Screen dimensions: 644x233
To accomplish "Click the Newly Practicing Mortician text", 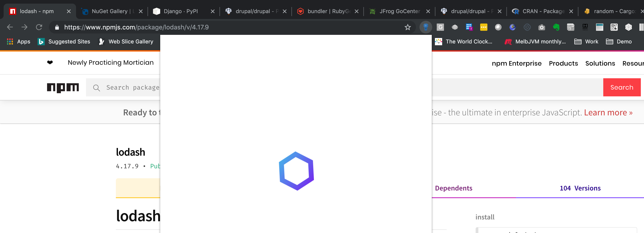I will pyautogui.click(x=111, y=62).
